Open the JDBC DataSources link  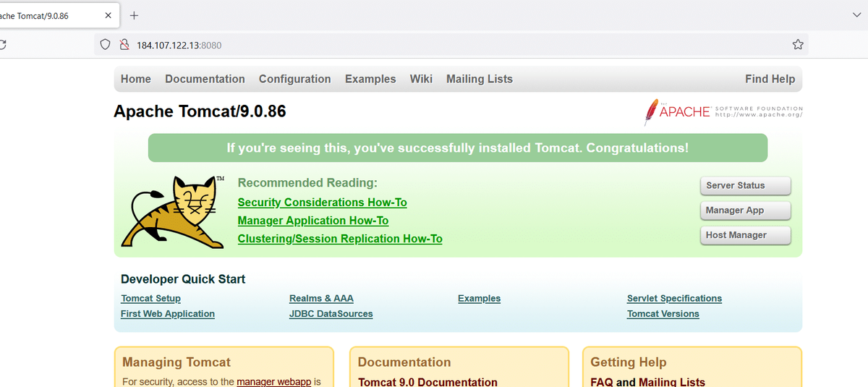[x=331, y=314]
